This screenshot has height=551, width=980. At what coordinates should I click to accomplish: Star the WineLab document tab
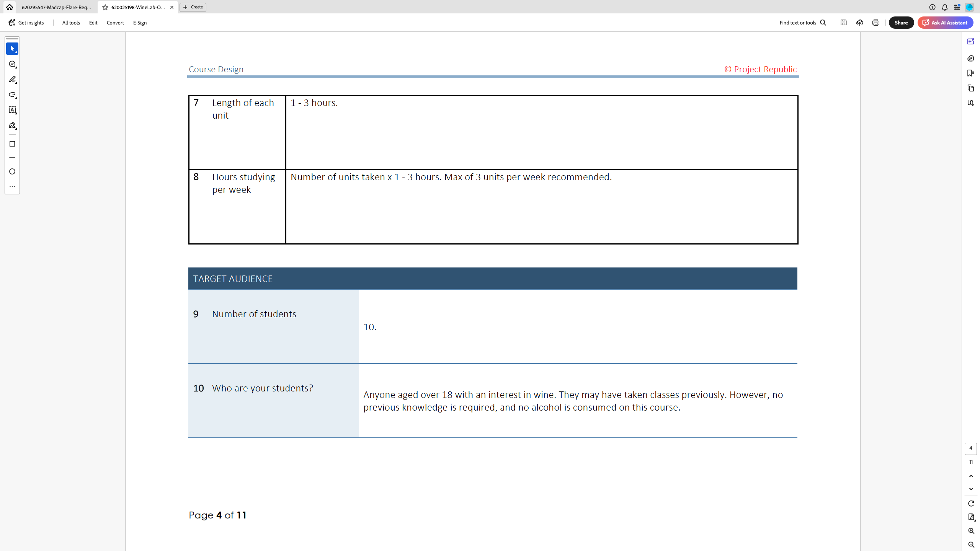tap(105, 7)
